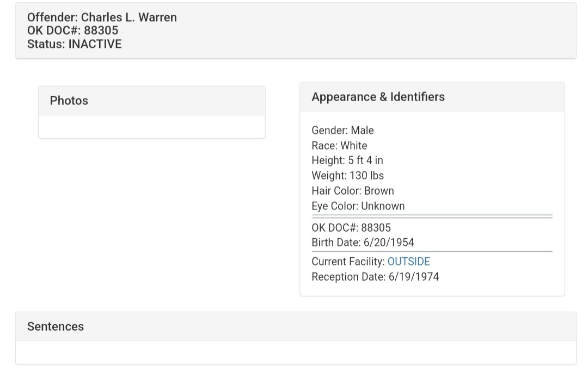Click the Current Facility label text
Image resolution: width=588 pixels, height=372 pixels.
click(x=348, y=262)
